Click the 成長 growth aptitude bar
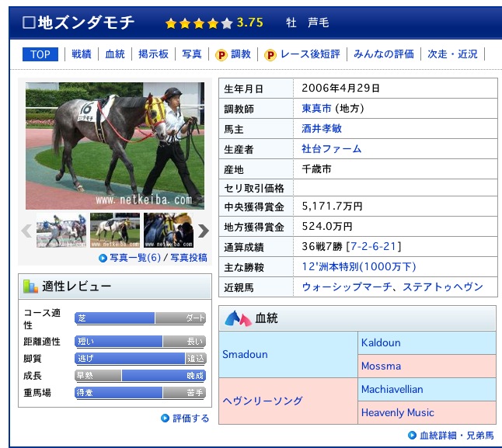502x448 pixels. [x=140, y=375]
